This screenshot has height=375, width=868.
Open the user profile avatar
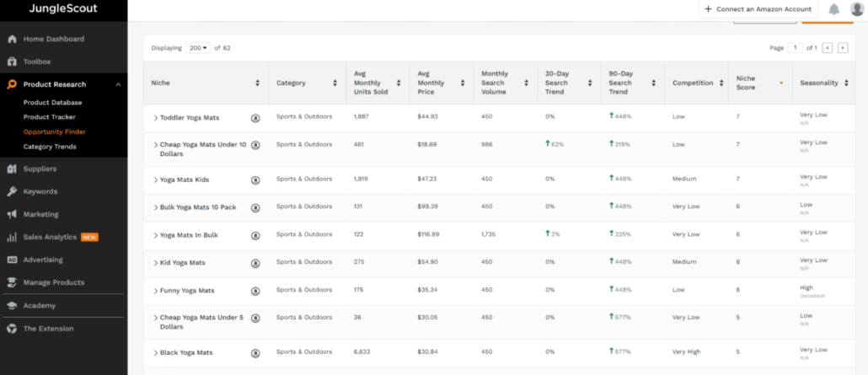pyautogui.click(x=857, y=9)
